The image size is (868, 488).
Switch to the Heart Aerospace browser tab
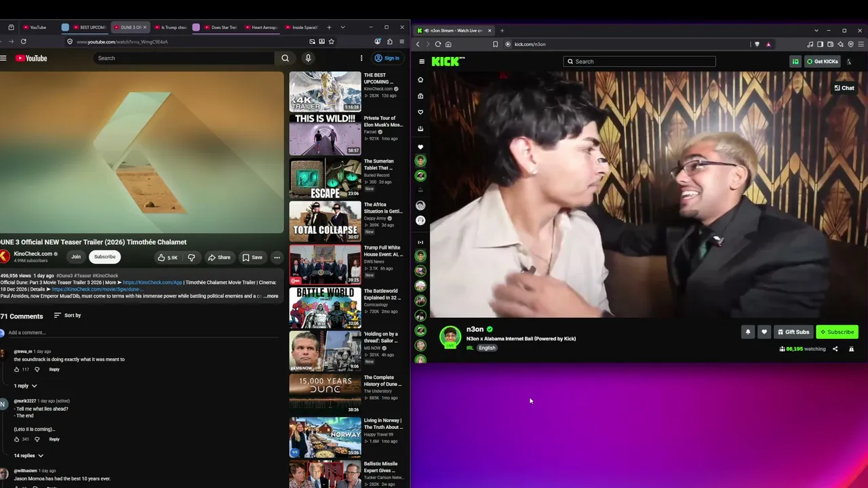(262, 27)
